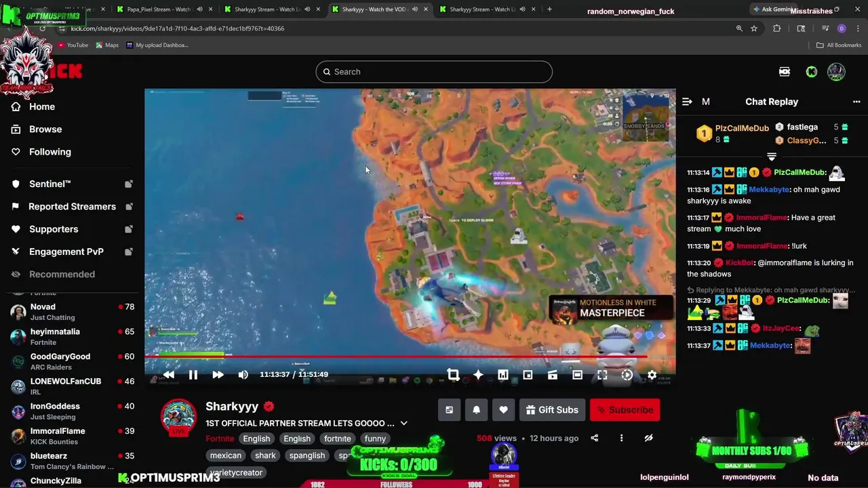The image size is (868, 488).
Task: Select the shark tag
Action: pos(265,455)
